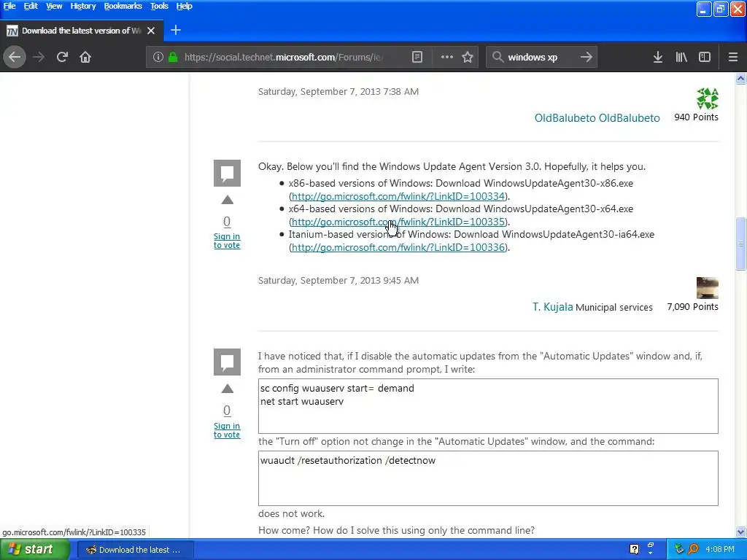Click the vertical scrollbar thumb

741,244
